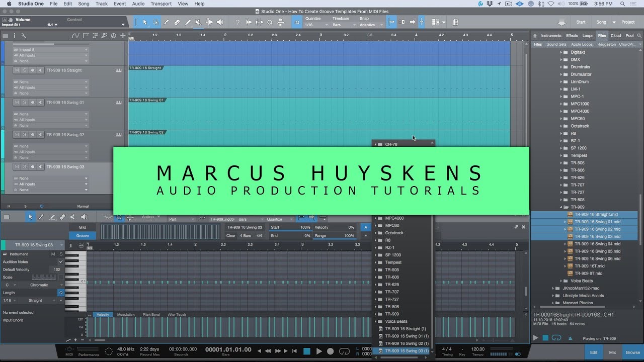Click the drum editor icon beside keyboard
Viewport: 644px width, 362px height.
point(81,245)
